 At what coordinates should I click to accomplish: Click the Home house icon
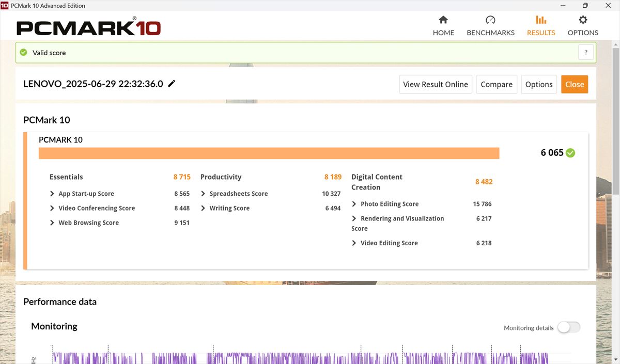click(443, 20)
